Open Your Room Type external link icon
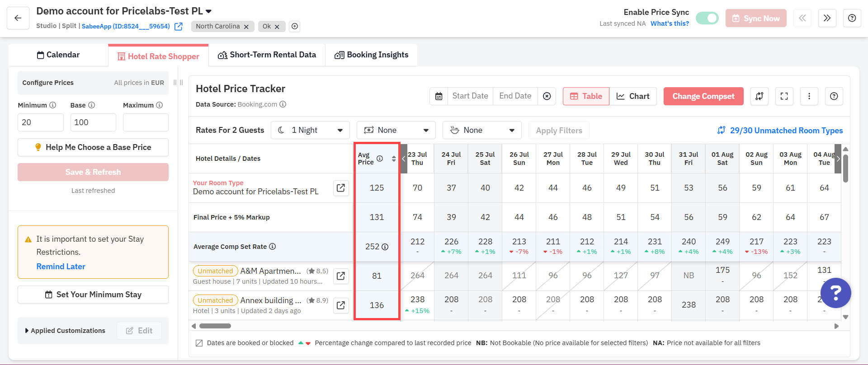The width and height of the screenshot is (868, 365). coord(341,187)
